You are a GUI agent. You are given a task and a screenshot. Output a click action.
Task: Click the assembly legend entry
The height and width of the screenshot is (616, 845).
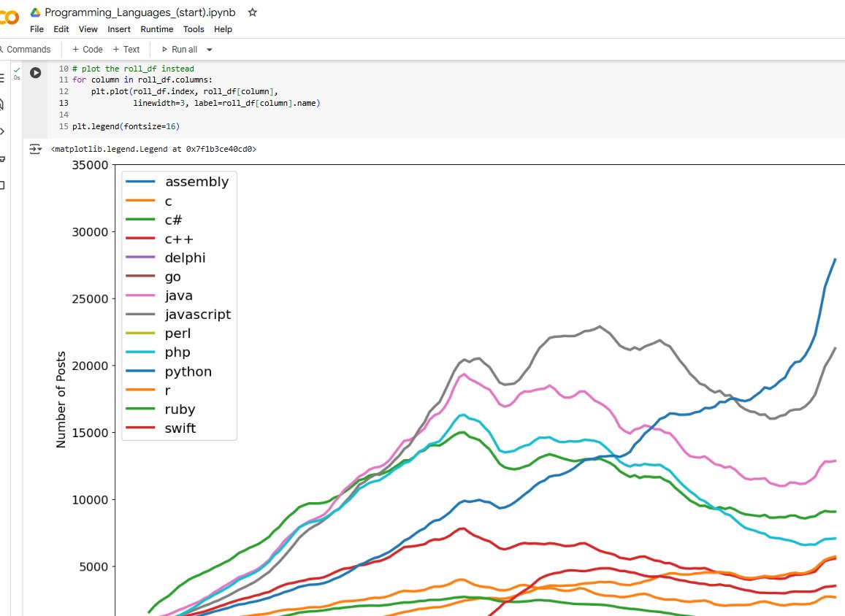tap(177, 182)
